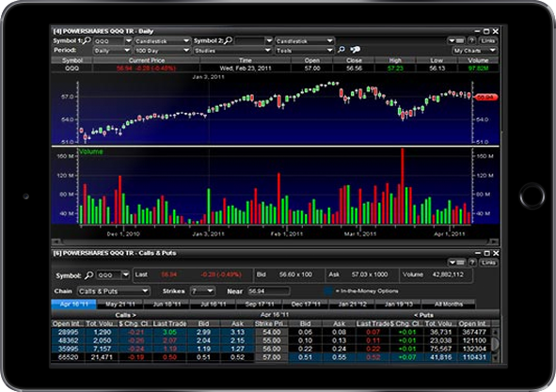Click the puts Open Int. value 367477

(474, 332)
